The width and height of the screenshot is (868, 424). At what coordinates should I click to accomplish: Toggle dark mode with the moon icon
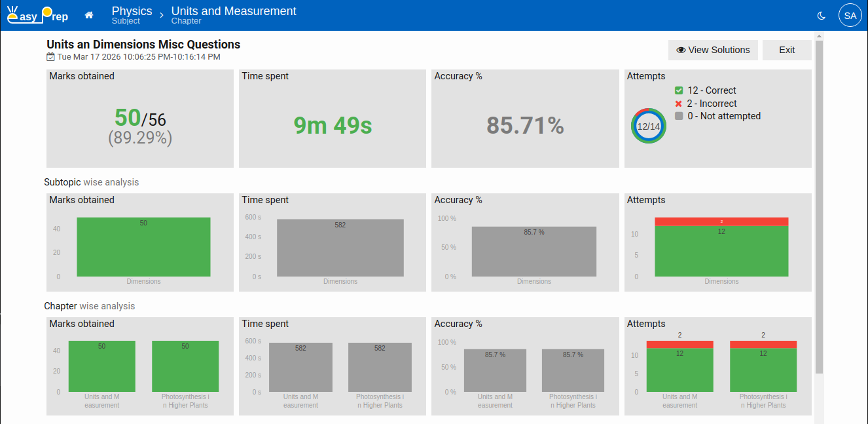point(822,16)
